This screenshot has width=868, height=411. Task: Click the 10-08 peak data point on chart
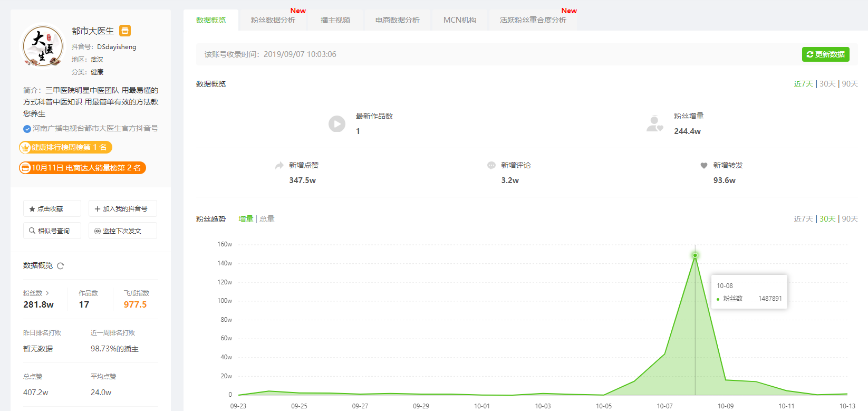[x=695, y=255]
